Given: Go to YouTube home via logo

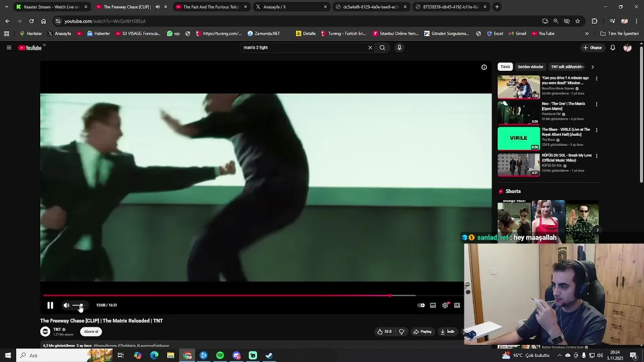Looking at the screenshot, I should (x=30, y=48).
